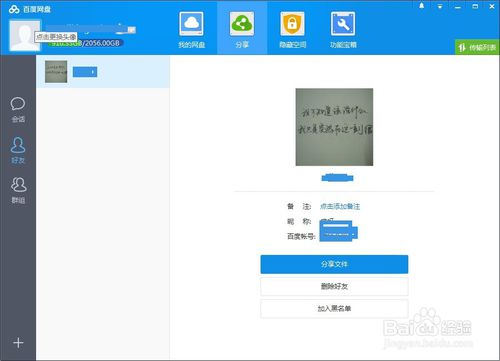Click the 删除好友 button
Image resolution: width=500 pixels, height=361 pixels.
click(334, 286)
